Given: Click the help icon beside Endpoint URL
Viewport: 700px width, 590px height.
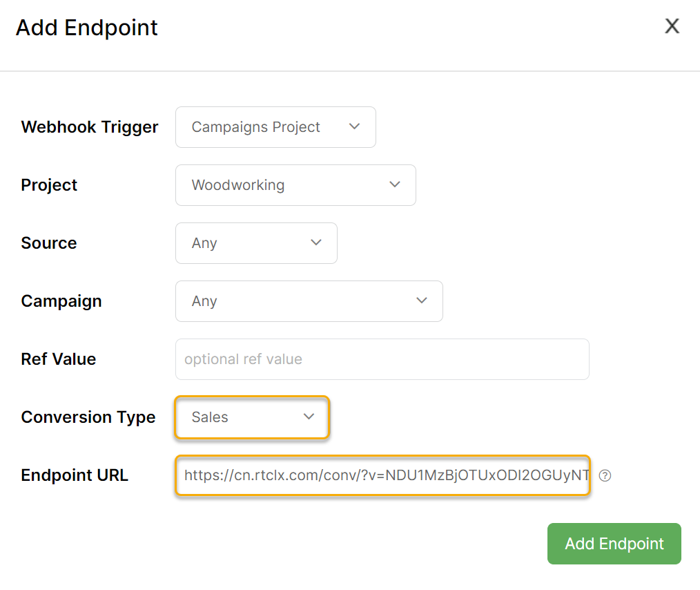Looking at the screenshot, I should click(605, 475).
